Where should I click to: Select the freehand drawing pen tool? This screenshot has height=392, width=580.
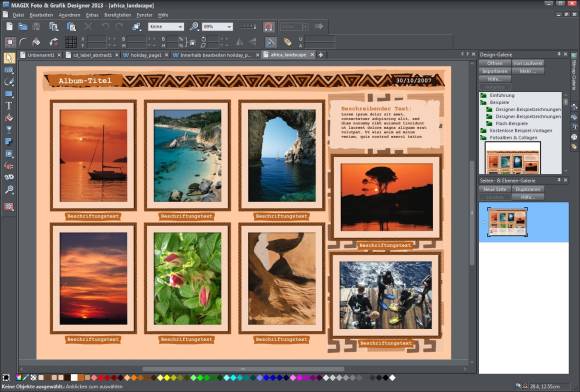(x=9, y=82)
